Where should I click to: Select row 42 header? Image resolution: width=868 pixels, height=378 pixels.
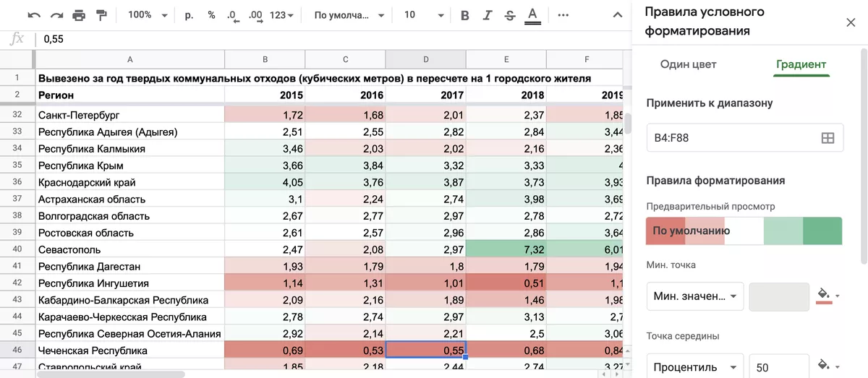point(17,283)
